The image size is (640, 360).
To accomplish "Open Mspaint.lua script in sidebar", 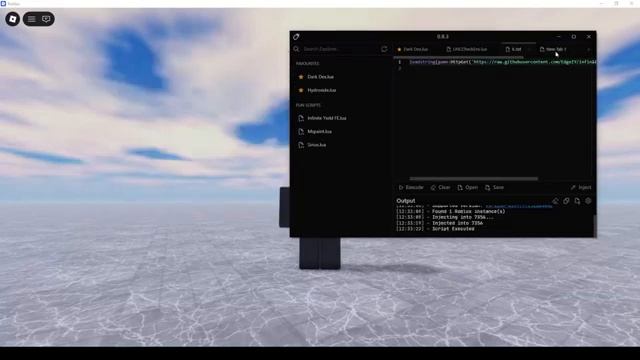I will point(319,131).
